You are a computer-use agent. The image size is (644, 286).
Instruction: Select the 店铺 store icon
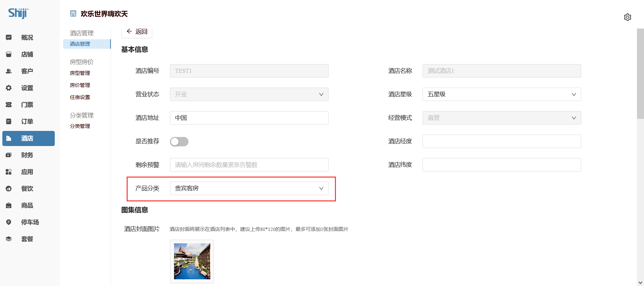pyautogui.click(x=9, y=54)
